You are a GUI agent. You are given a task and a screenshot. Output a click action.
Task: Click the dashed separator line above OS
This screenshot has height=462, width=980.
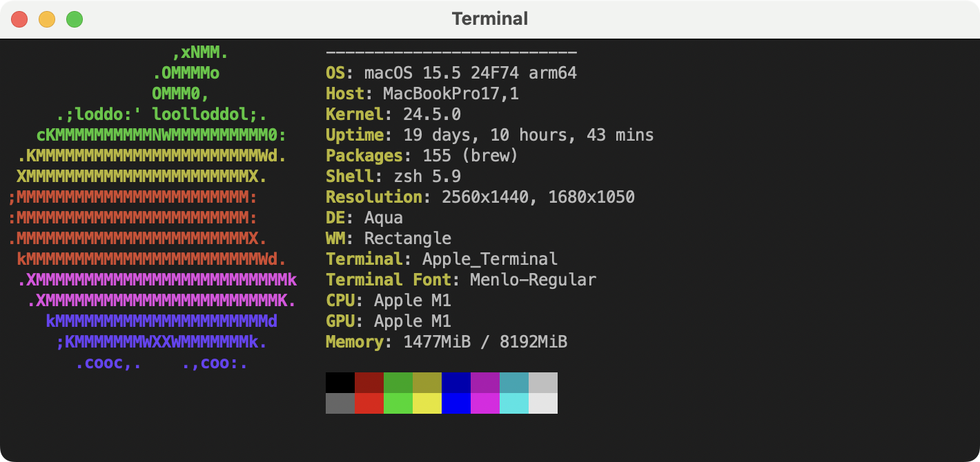[451, 52]
